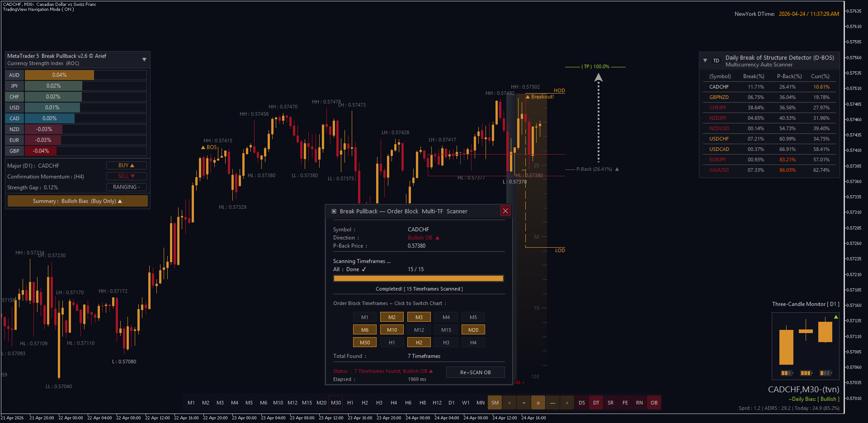Switch to D1 timeframe in bottom toolbar
Screen dimensions: 868x423
pyautogui.click(x=452, y=403)
